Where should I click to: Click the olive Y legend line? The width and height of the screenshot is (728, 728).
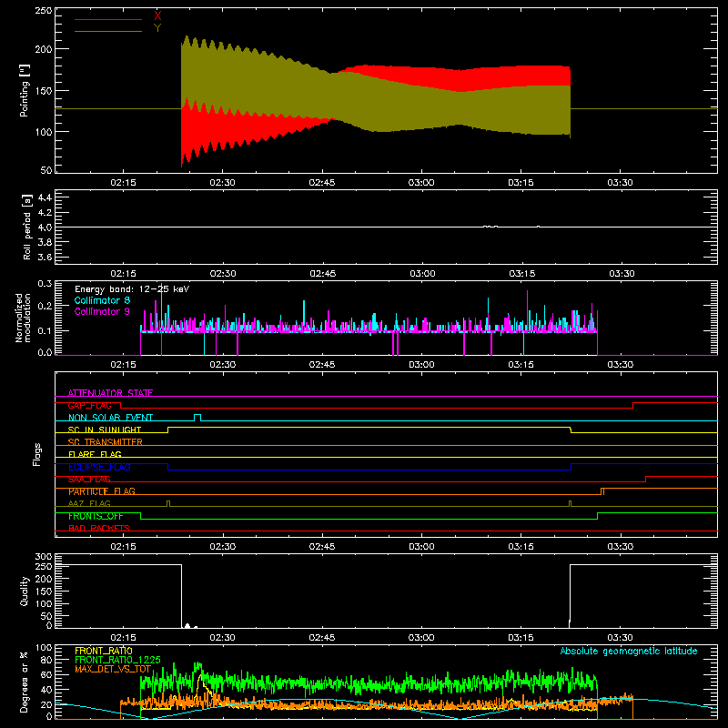click(x=108, y=32)
